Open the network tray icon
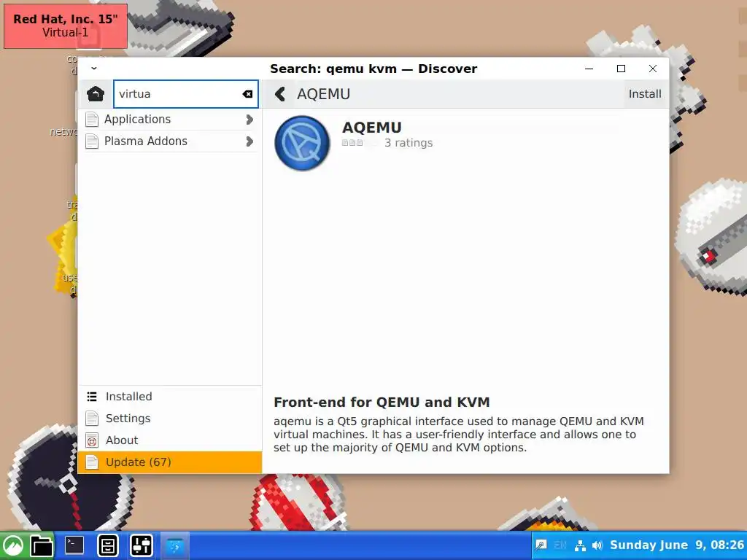Screen dimensions: 747x560 point(580,545)
